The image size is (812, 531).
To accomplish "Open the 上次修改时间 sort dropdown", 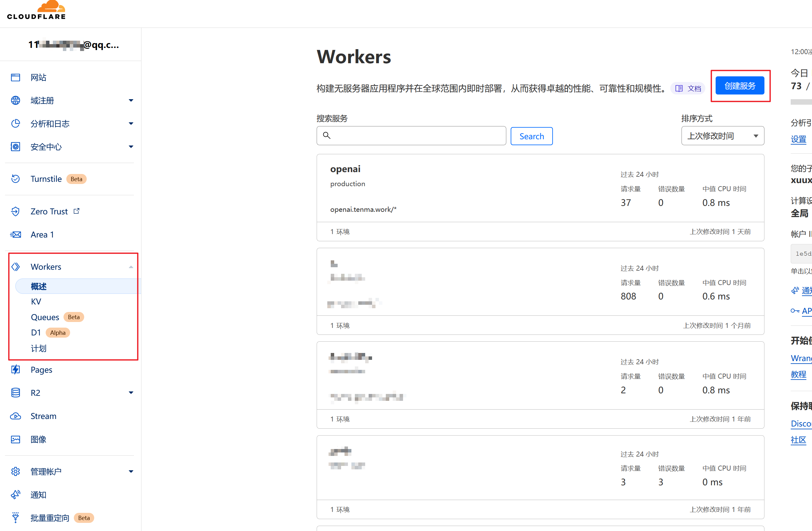I will [722, 136].
